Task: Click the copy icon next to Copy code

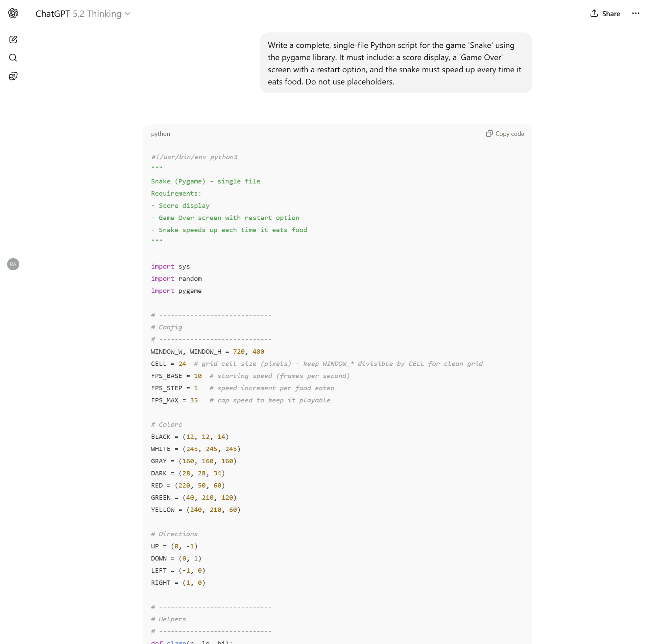Action: 489,133
